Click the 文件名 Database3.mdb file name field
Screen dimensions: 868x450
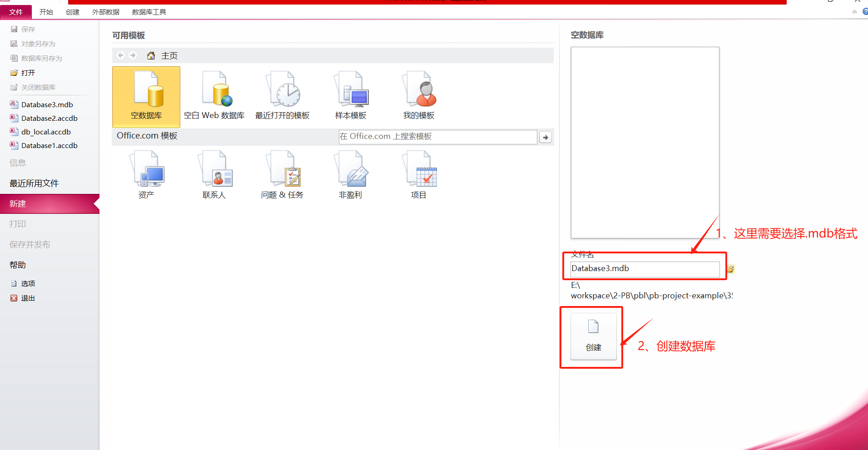pyautogui.click(x=645, y=269)
